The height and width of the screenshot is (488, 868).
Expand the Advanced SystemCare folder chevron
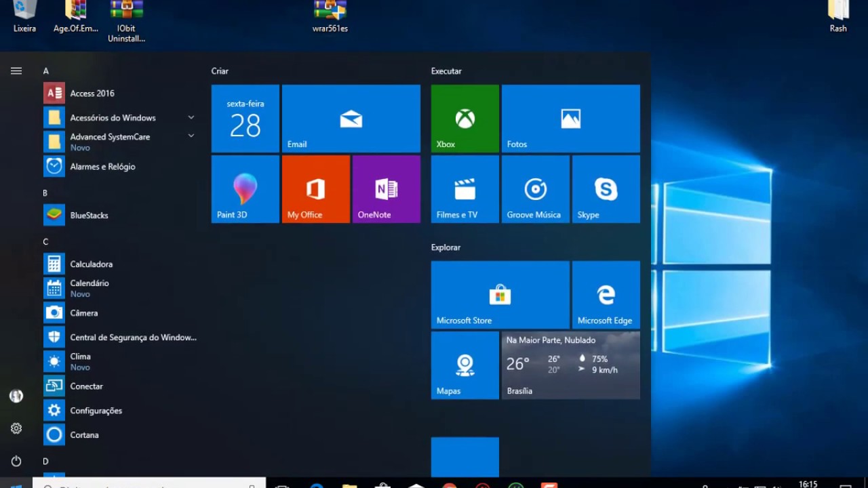[x=191, y=136]
